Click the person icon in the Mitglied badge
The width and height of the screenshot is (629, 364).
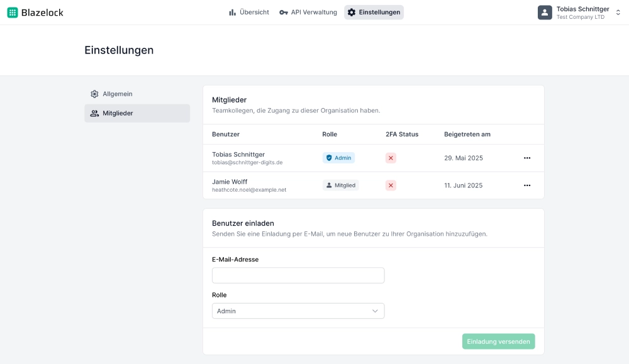(330, 185)
